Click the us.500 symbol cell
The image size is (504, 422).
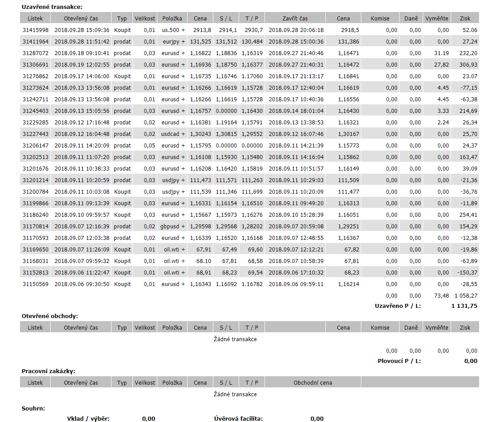(x=173, y=30)
